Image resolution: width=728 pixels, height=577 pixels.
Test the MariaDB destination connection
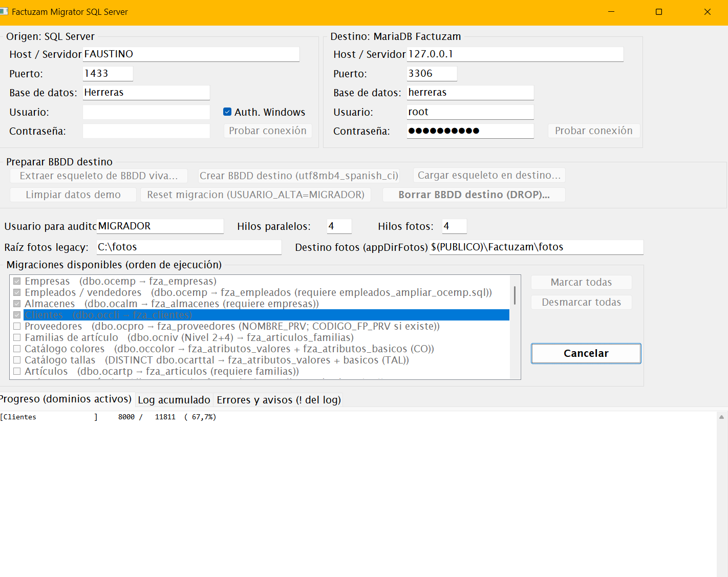(x=594, y=131)
